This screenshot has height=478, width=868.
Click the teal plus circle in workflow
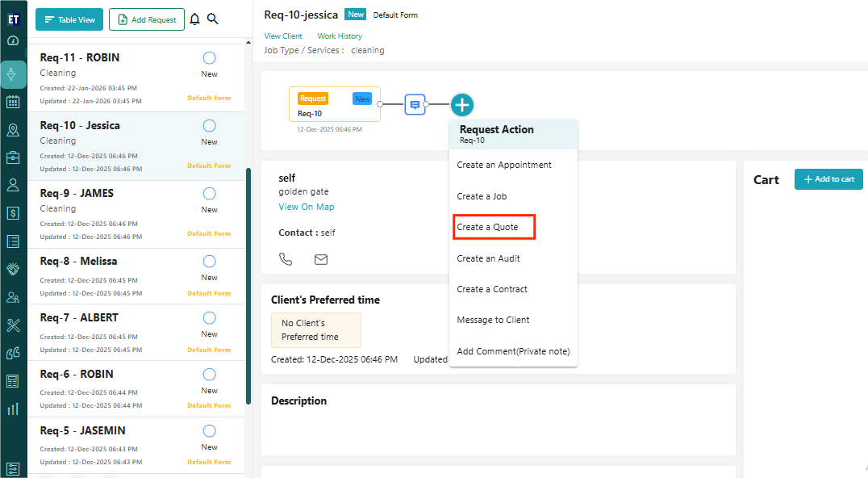(462, 104)
